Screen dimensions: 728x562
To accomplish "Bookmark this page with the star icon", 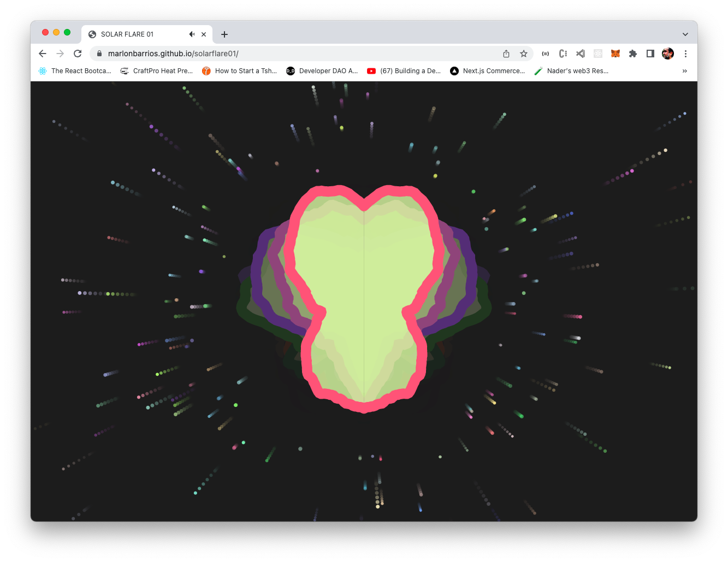I will (524, 54).
